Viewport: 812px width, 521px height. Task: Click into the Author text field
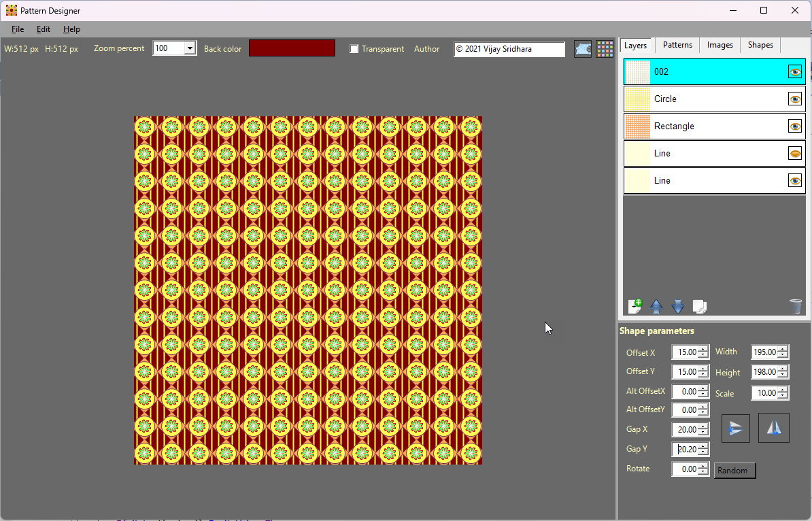[x=509, y=49]
